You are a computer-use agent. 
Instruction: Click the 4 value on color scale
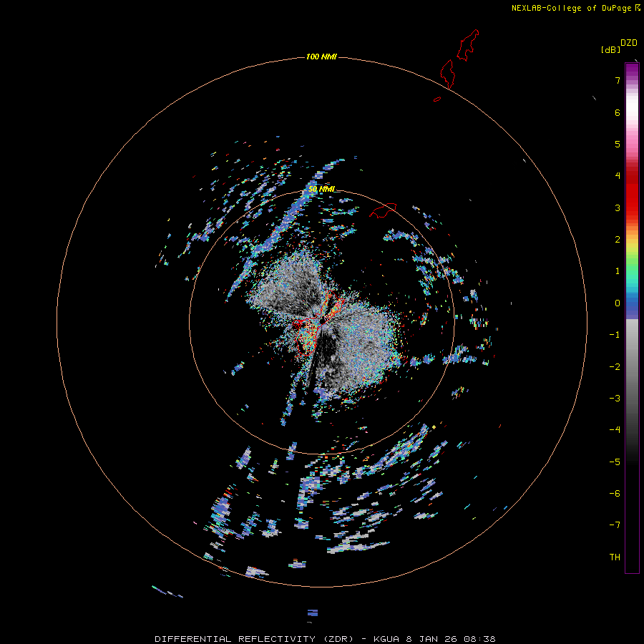[x=618, y=176]
